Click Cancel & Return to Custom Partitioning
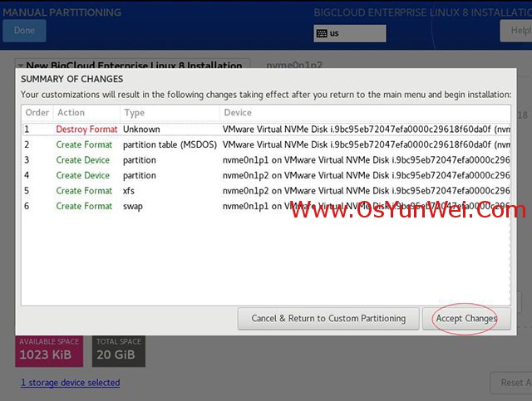 (328, 319)
